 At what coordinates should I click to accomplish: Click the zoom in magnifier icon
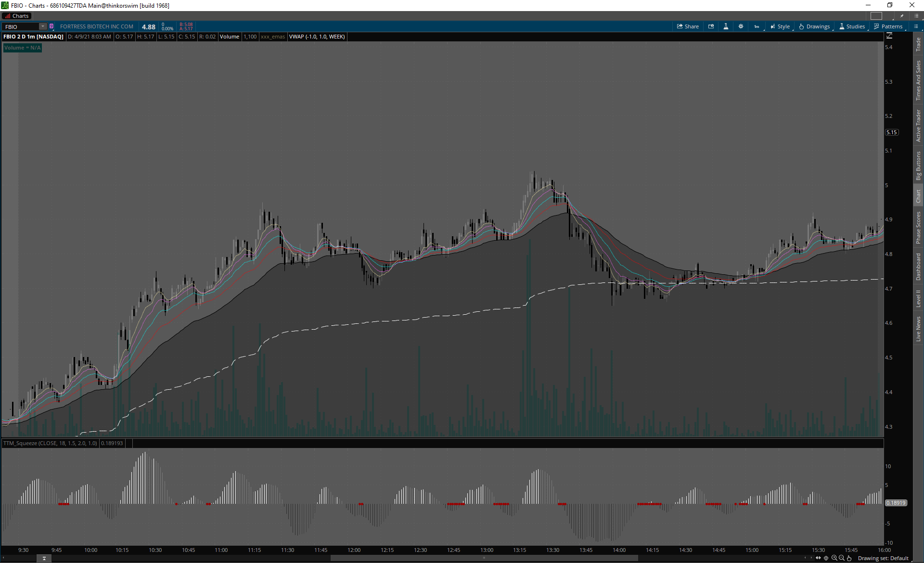click(834, 558)
